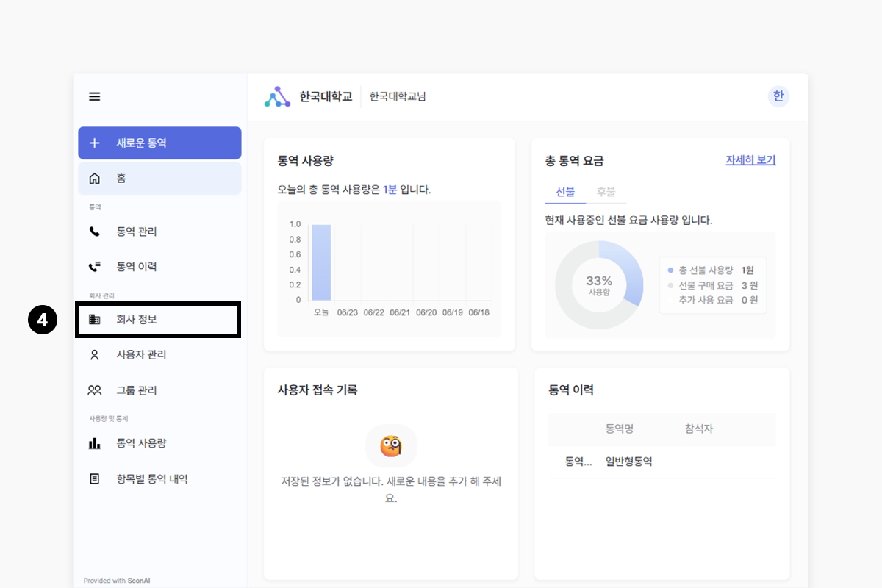Viewport: 882px width, 588px height.
Task: Open 항목별 통역 내역 menu item
Action: 159,478
